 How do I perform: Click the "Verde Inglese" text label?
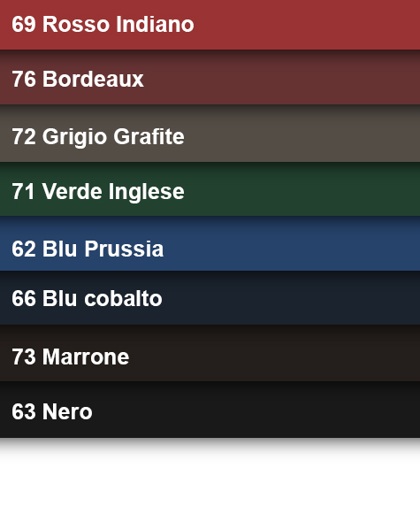tap(113, 192)
